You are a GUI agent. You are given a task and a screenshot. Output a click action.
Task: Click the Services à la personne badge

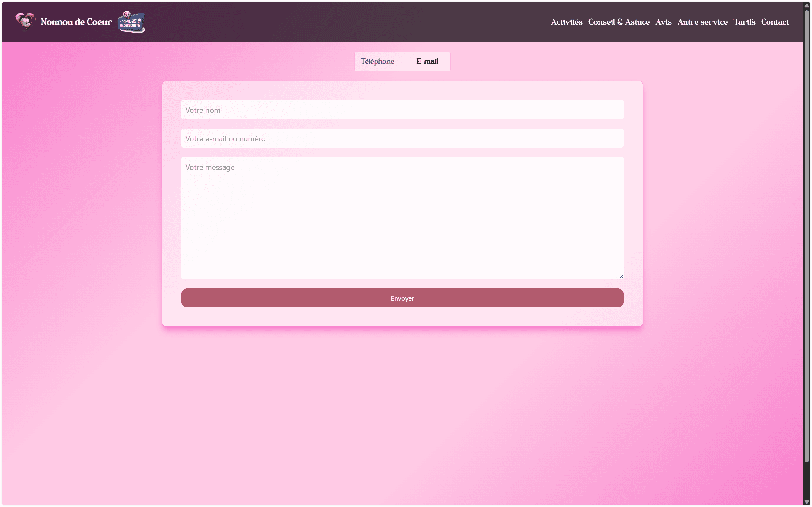[131, 22]
